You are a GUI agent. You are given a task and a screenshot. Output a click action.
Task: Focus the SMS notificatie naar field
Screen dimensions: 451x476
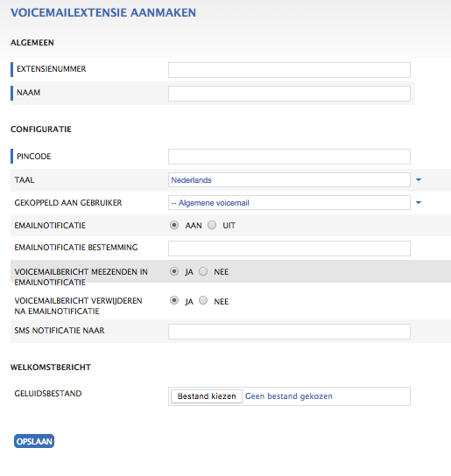pyautogui.click(x=289, y=332)
